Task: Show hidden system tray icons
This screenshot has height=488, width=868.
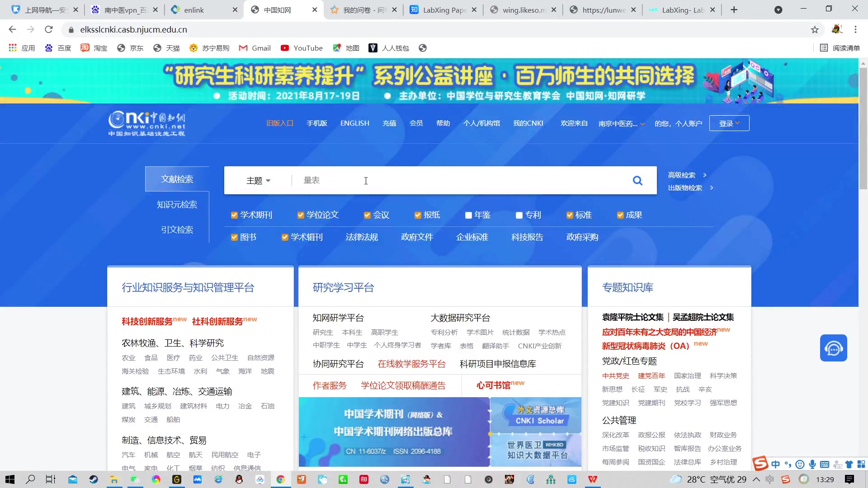Action: [x=756, y=479]
